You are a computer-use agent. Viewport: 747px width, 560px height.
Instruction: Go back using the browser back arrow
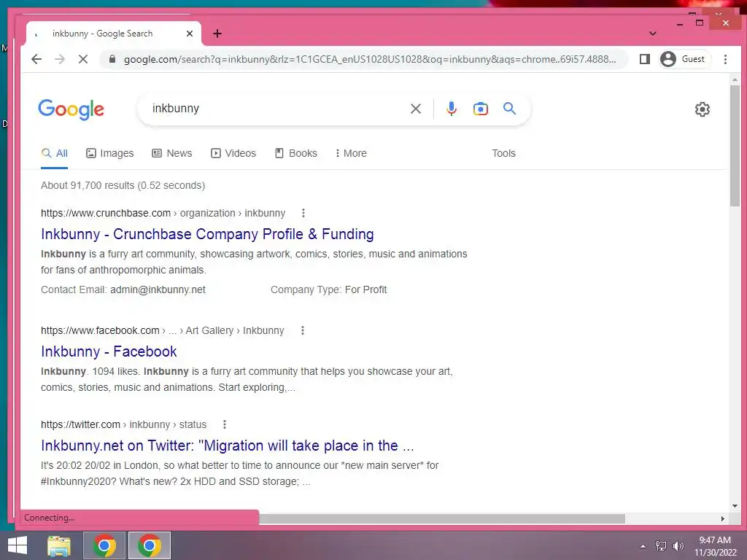point(36,59)
